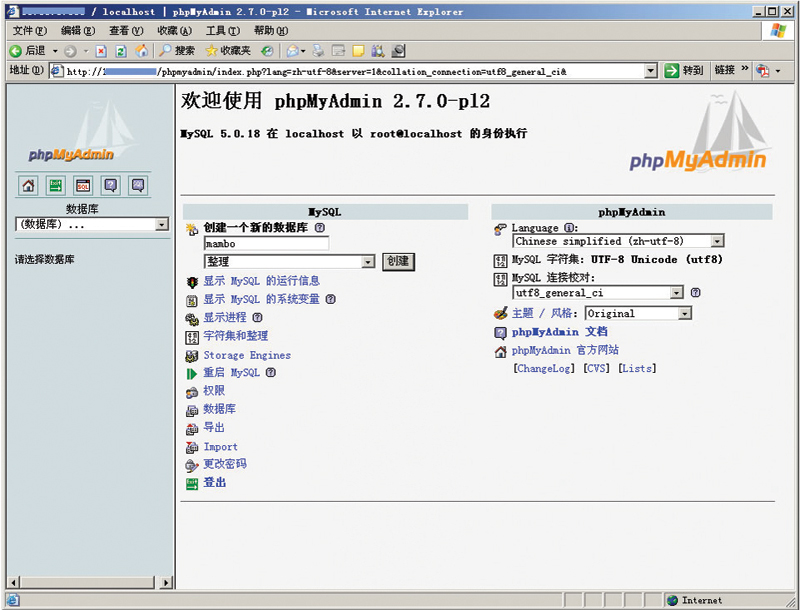Screen dimensions: 800x610
Task: Click the [Lists] link
Action: pos(637,368)
